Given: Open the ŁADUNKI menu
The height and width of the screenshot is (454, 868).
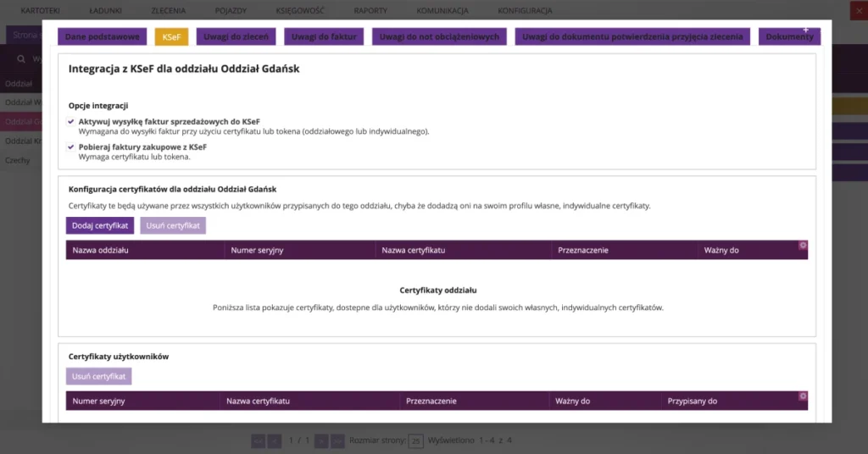Looking at the screenshot, I should [x=105, y=10].
